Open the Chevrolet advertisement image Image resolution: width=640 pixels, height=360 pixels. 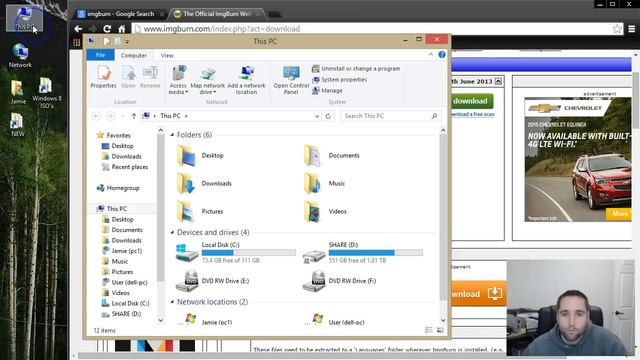click(577, 160)
